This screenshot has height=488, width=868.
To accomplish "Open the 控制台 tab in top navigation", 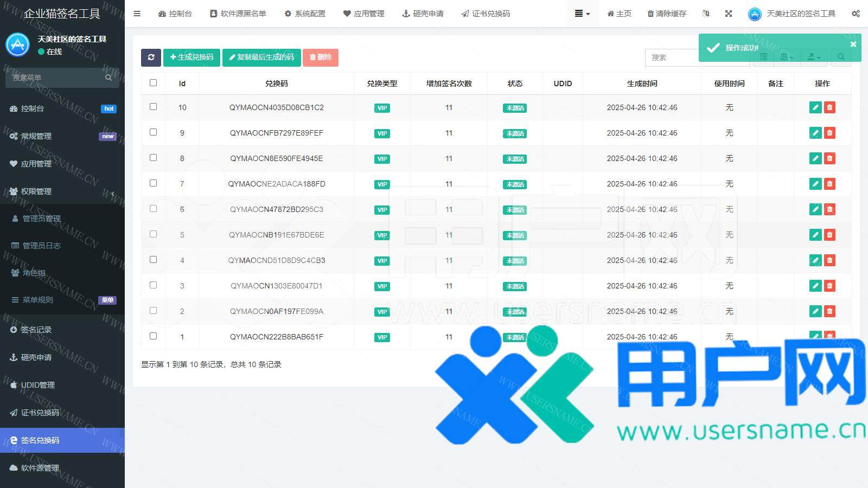I will pyautogui.click(x=175, y=14).
